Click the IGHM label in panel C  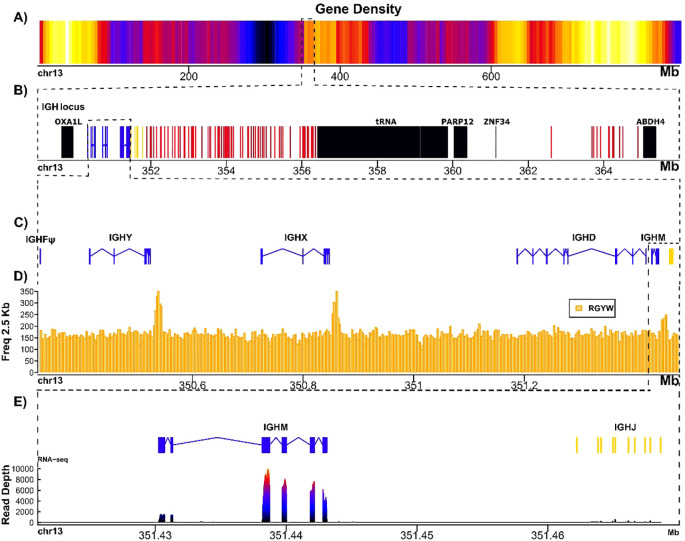[x=653, y=237]
